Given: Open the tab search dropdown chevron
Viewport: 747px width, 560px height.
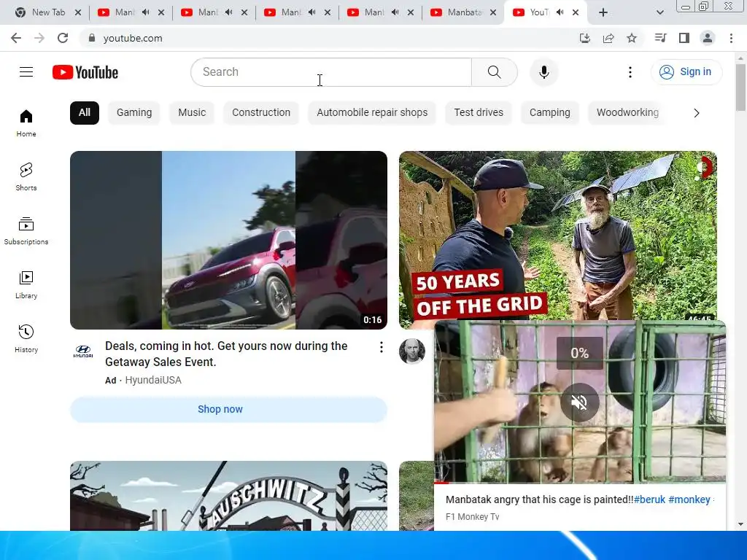Looking at the screenshot, I should (x=659, y=12).
